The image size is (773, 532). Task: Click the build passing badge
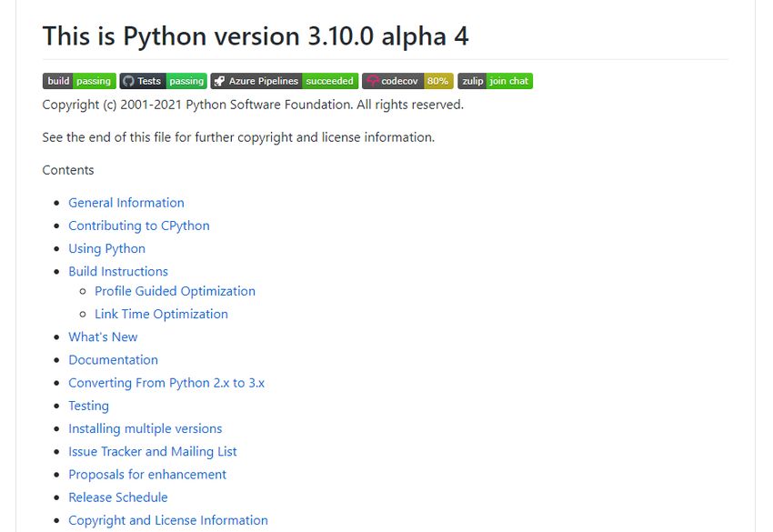pyautogui.click(x=79, y=81)
